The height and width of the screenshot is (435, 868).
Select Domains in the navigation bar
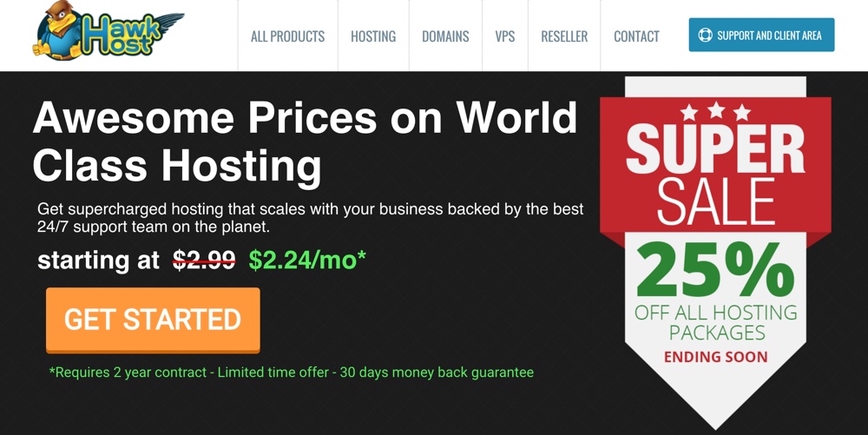445,36
